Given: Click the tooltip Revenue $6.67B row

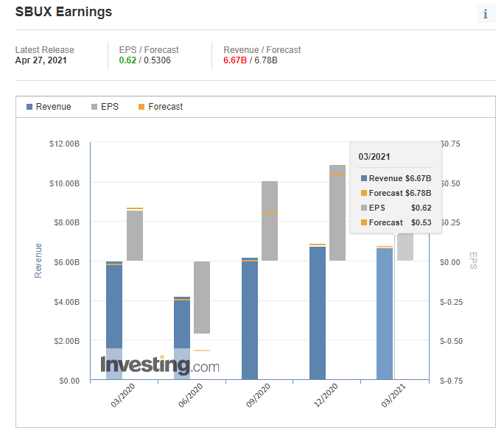Looking at the screenshot, I should pos(396,178).
